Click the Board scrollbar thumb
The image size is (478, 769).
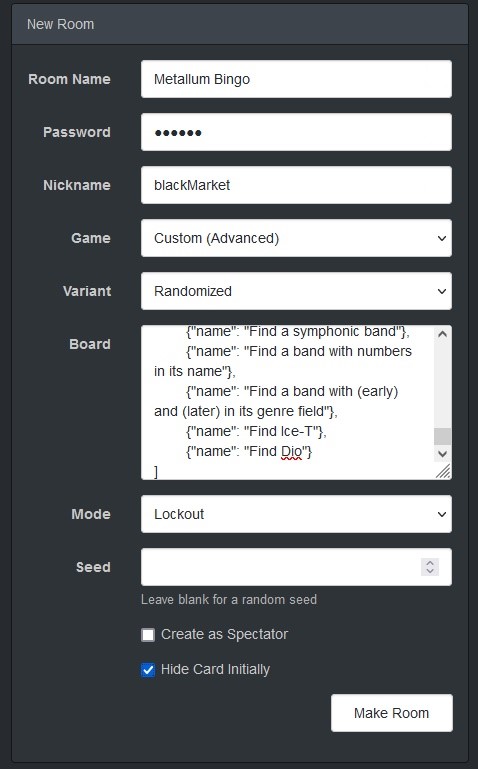pos(442,436)
